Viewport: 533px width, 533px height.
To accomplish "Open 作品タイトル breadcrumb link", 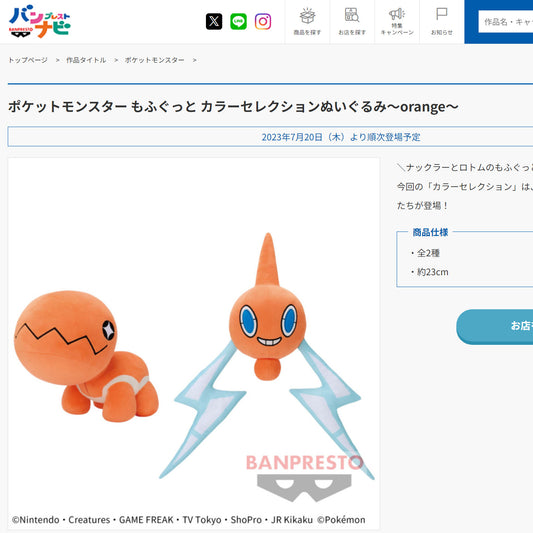I will point(86,60).
